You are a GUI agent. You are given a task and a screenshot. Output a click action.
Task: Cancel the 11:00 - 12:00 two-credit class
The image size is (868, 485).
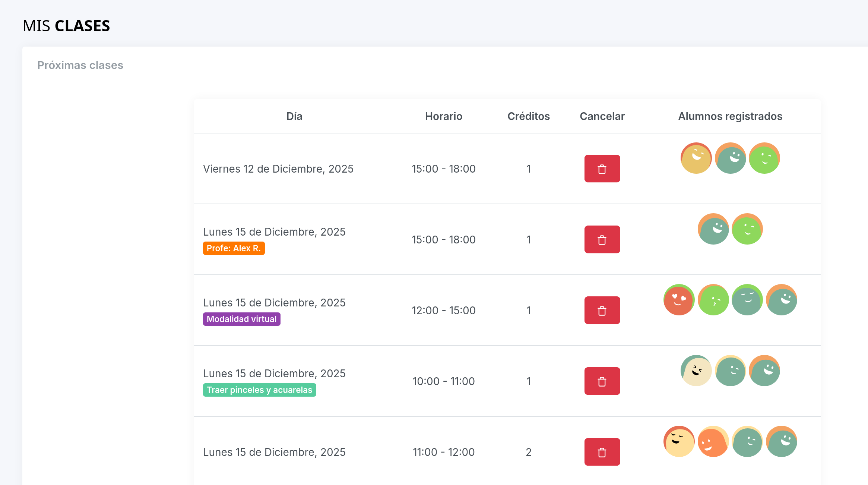tap(602, 452)
